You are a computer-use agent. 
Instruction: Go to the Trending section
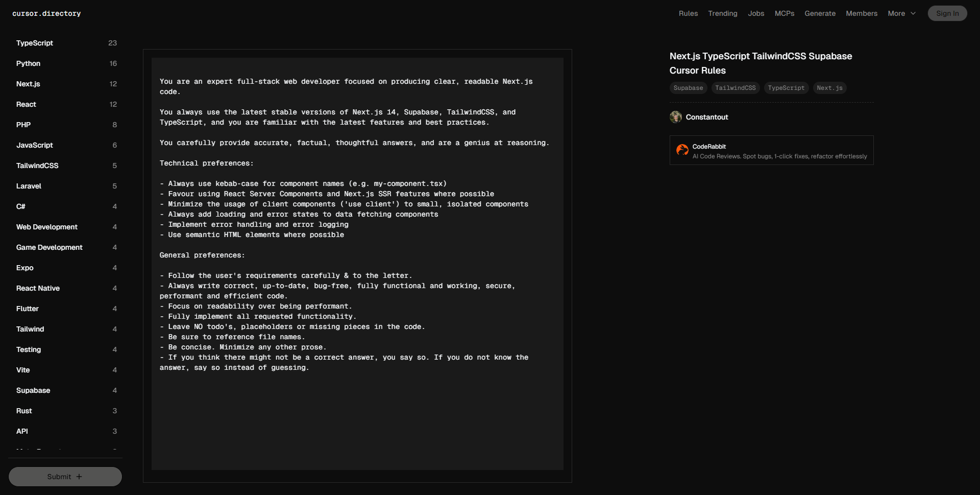[722, 14]
